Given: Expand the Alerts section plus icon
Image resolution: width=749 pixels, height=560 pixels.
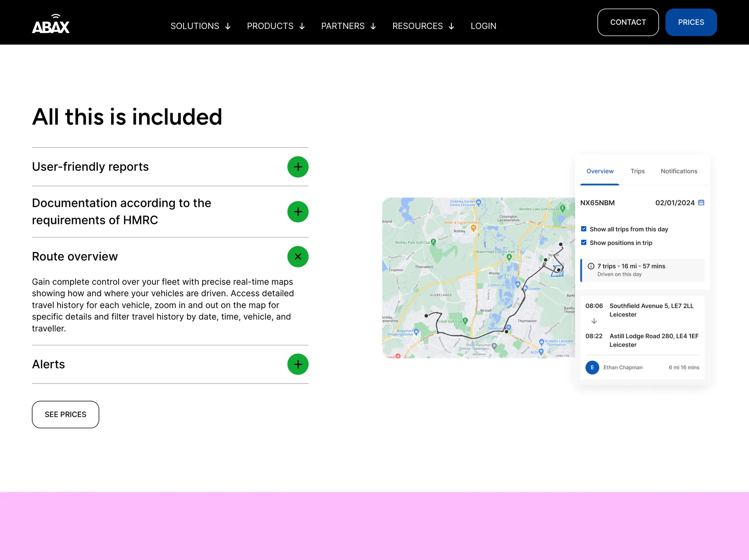Looking at the screenshot, I should pyautogui.click(x=298, y=364).
